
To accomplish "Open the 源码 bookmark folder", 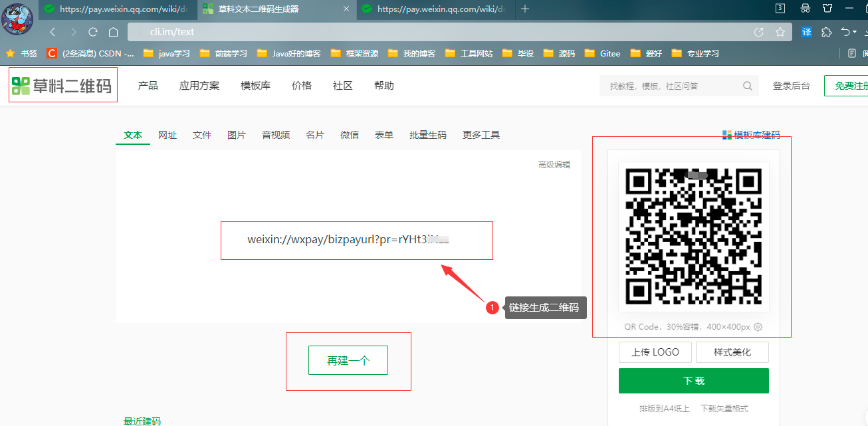I will coord(560,53).
